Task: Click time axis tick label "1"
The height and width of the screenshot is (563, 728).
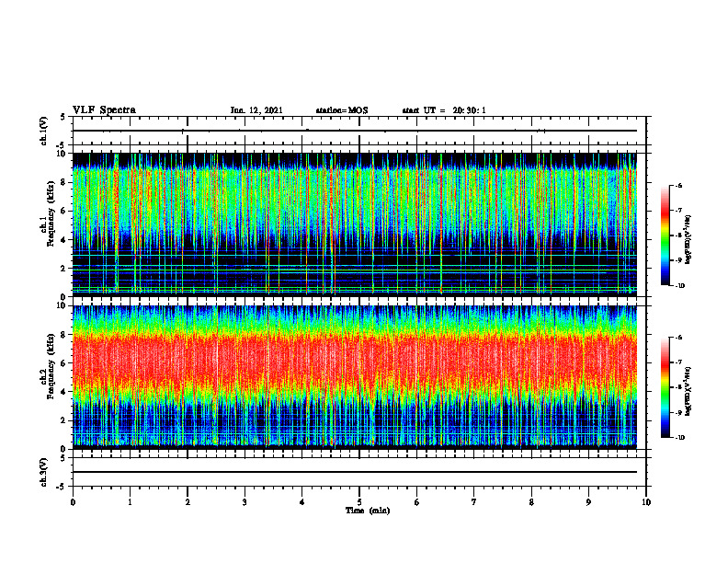Action: pos(130,502)
